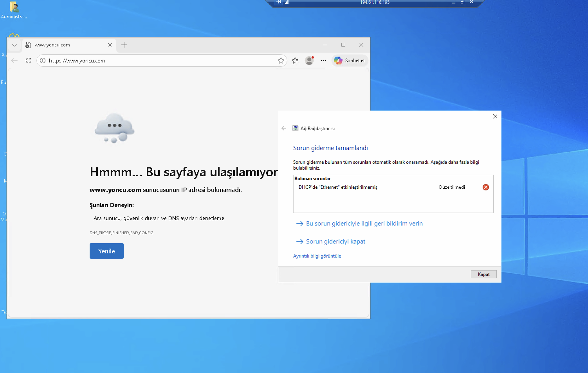This screenshot has height=373, width=588.
Task: Open Bu sorun gidericiyle ilgili geri bildirim verin
Action: 359,223
